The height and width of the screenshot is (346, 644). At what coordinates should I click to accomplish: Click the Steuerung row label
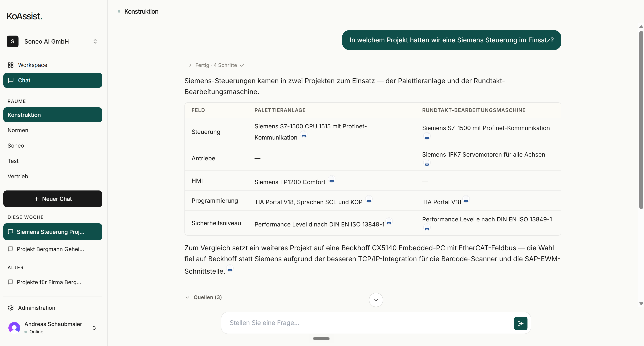pyautogui.click(x=206, y=132)
